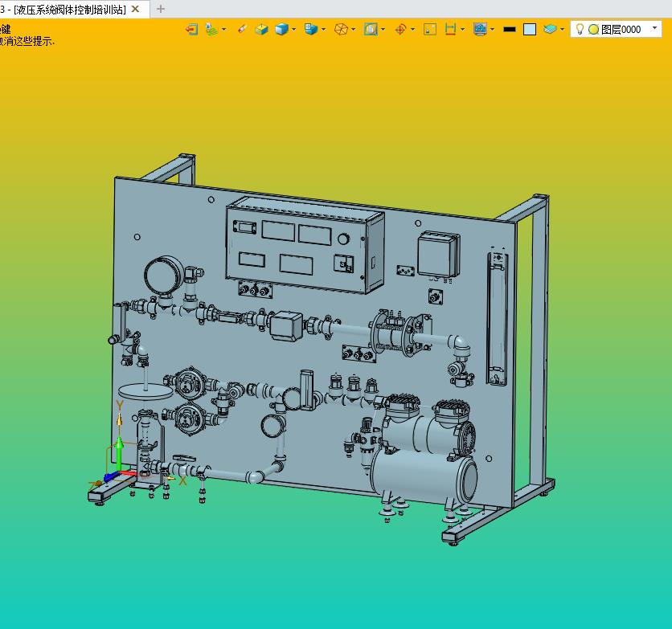Open the zoom window dropdown arrow
672x629 pixels.
pyautogui.click(x=383, y=30)
